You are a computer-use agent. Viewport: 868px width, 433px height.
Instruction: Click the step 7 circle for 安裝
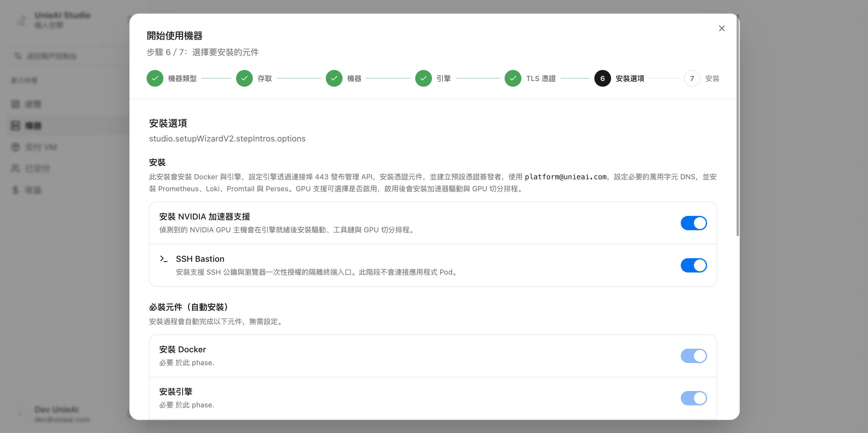[692, 78]
